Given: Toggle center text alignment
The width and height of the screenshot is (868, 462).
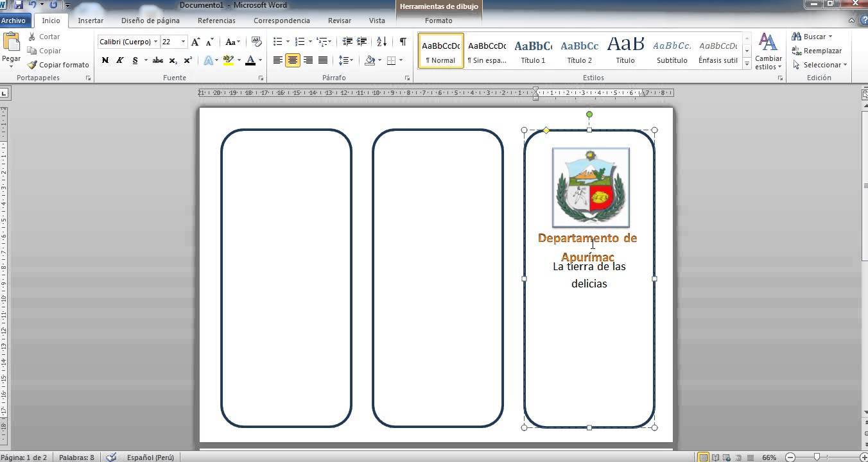Looking at the screenshot, I should tap(293, 60).
